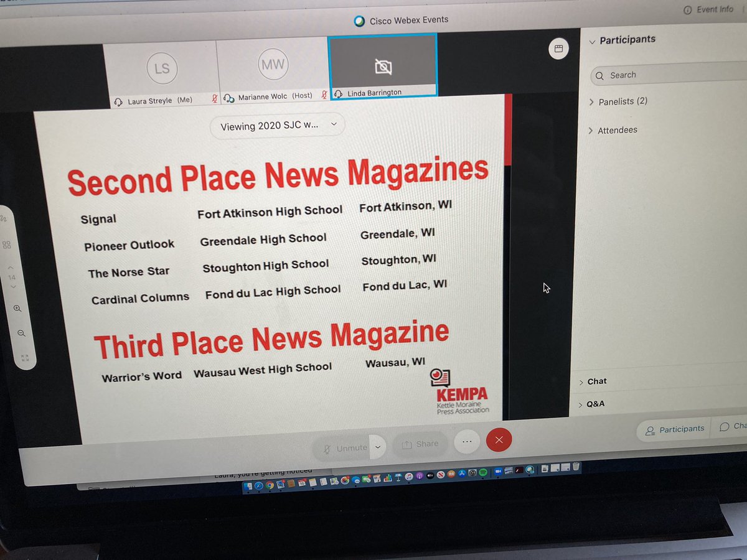This screenshot has height=560, width=747.
Task: Open Safari in the Dock
Action: point(258,485)
